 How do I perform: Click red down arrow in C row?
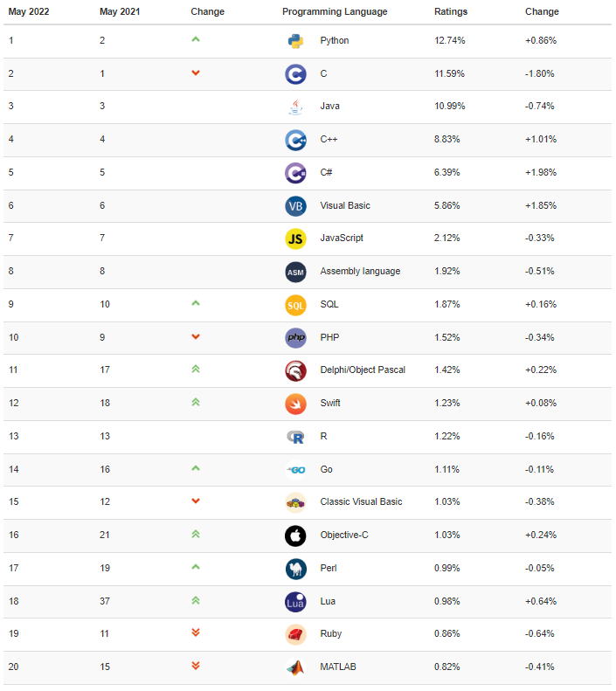[196, 73]
